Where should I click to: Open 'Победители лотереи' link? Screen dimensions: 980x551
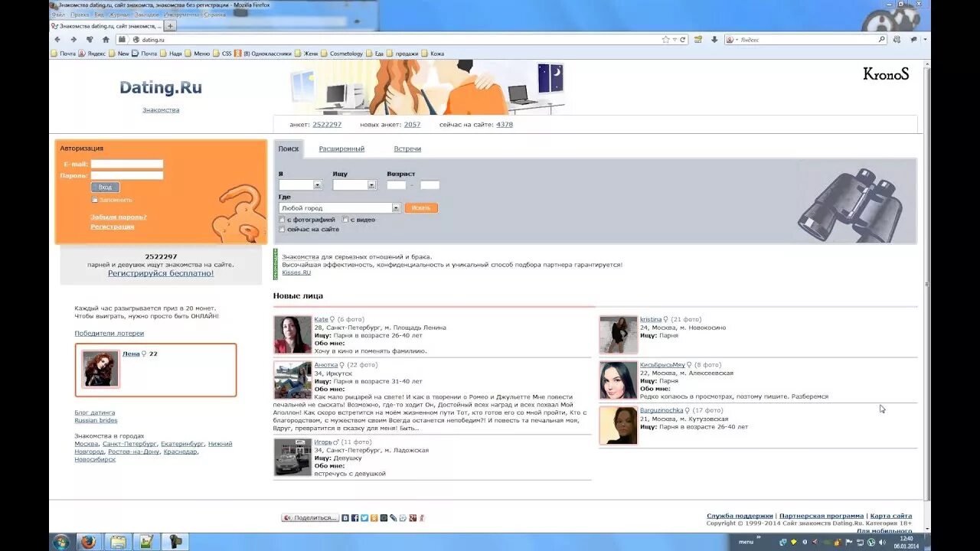(x=109, y=333)
